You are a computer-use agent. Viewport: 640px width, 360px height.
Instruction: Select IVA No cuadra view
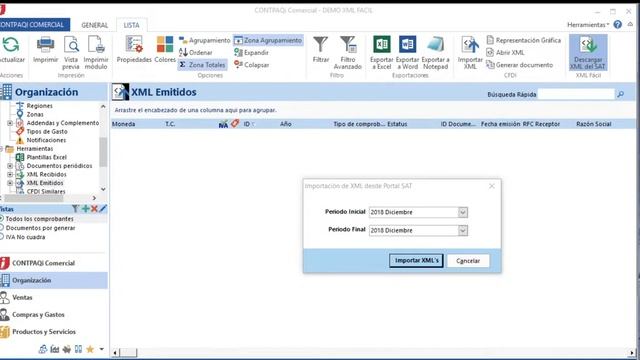25,237
